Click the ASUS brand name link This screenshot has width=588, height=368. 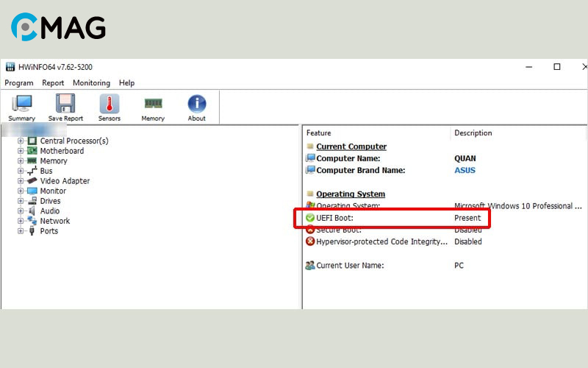coord(465,170)
